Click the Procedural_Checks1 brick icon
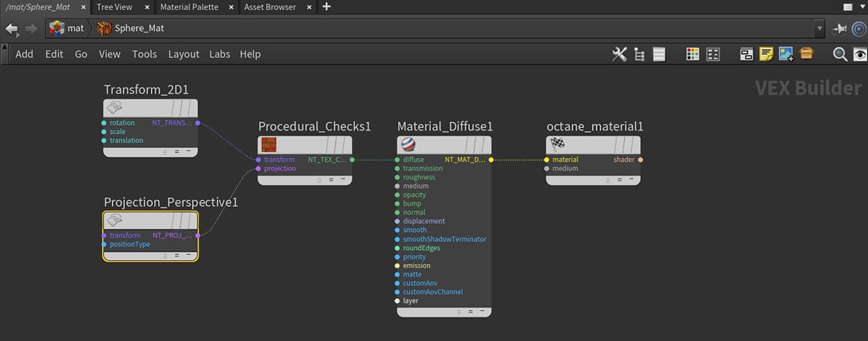 tap(268, 144)
